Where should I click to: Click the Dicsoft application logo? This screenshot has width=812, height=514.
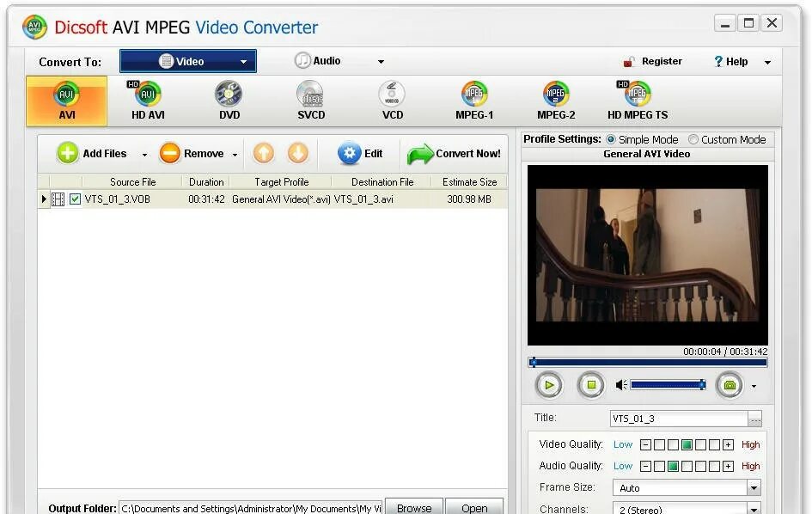pos(34,27)
